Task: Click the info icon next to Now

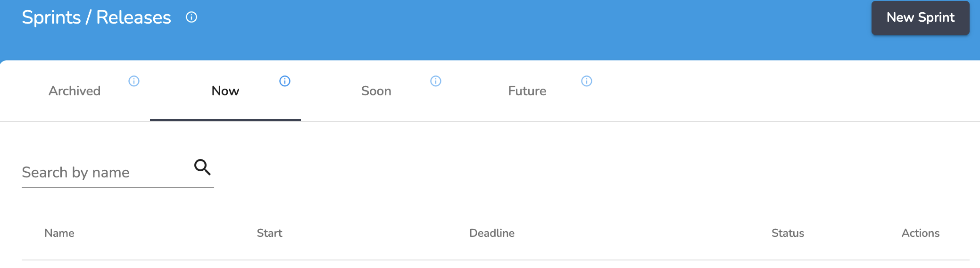Action: 285,81
